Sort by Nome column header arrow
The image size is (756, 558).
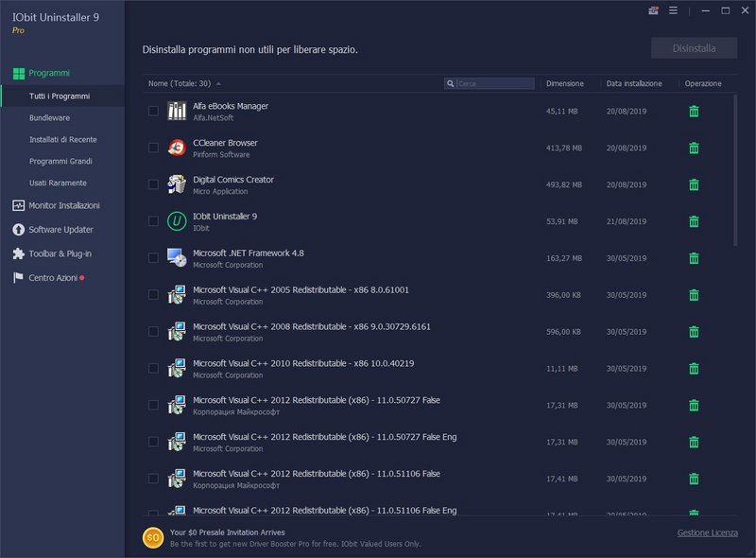[218, 84]
